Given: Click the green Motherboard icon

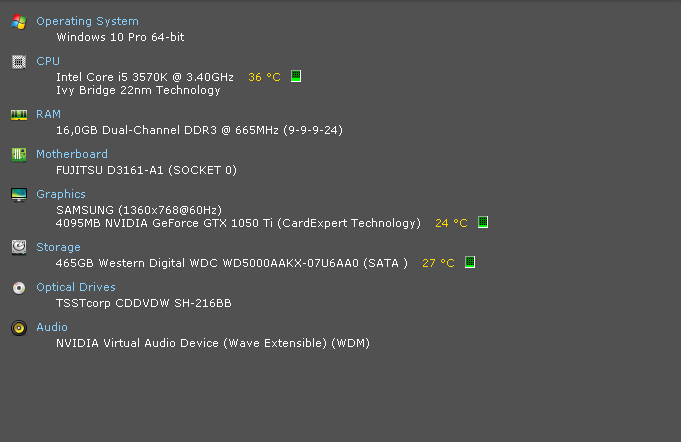Looking at the screenshot, I should pos(19,155).
